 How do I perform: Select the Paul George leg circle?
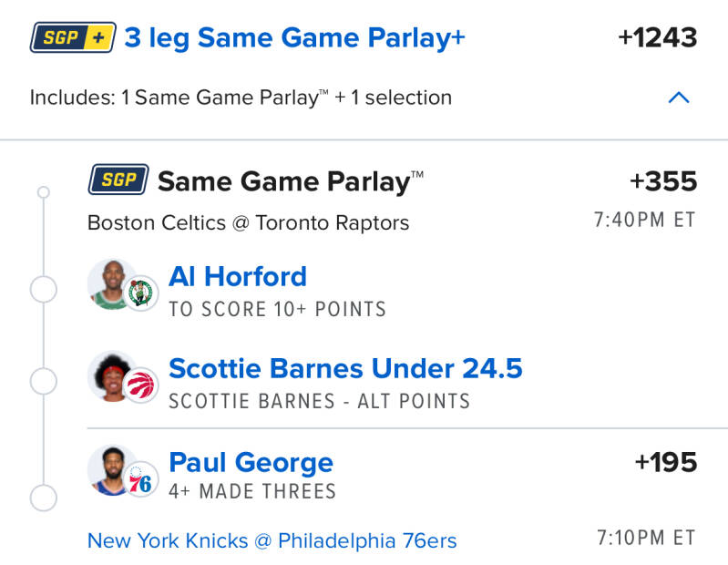[44, 498]
